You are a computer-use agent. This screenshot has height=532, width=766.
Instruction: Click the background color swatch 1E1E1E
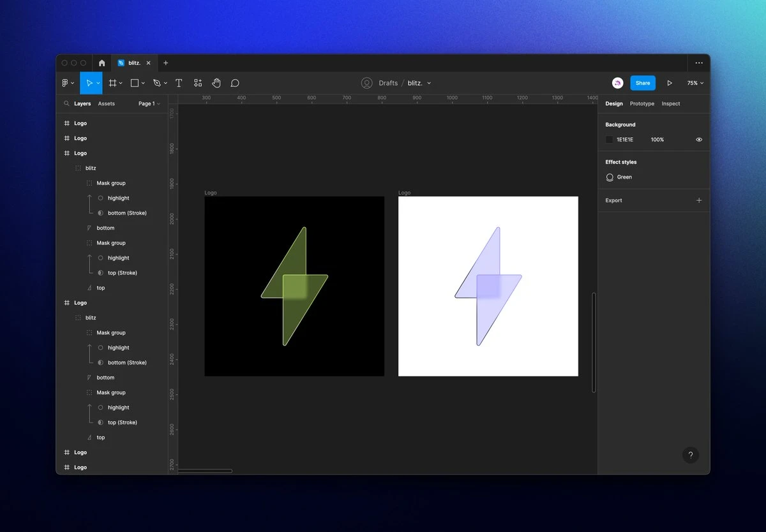[x=610, y=140]
